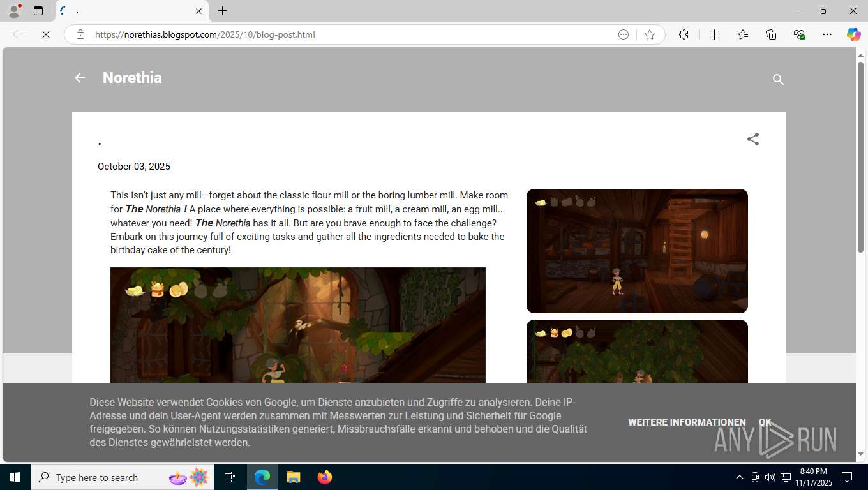
Task: Open the large tree mill game screenshot
Action: [x=298, y=325]
